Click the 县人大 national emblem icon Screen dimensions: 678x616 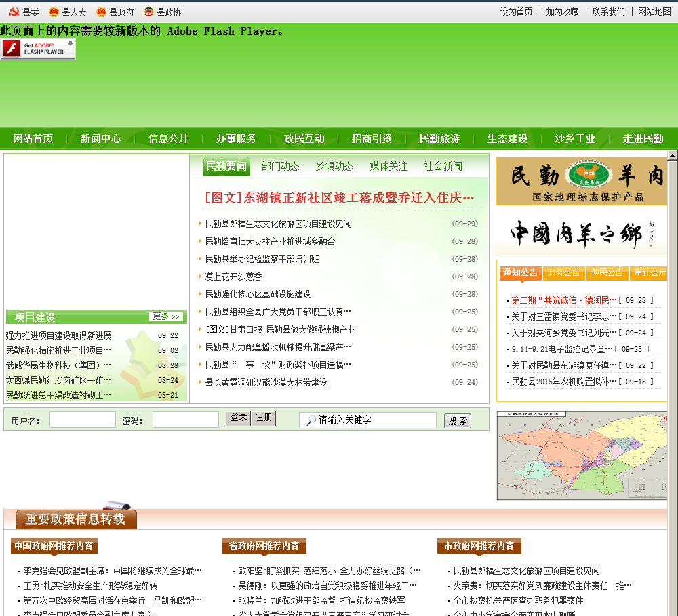click(x=54, y=12)
